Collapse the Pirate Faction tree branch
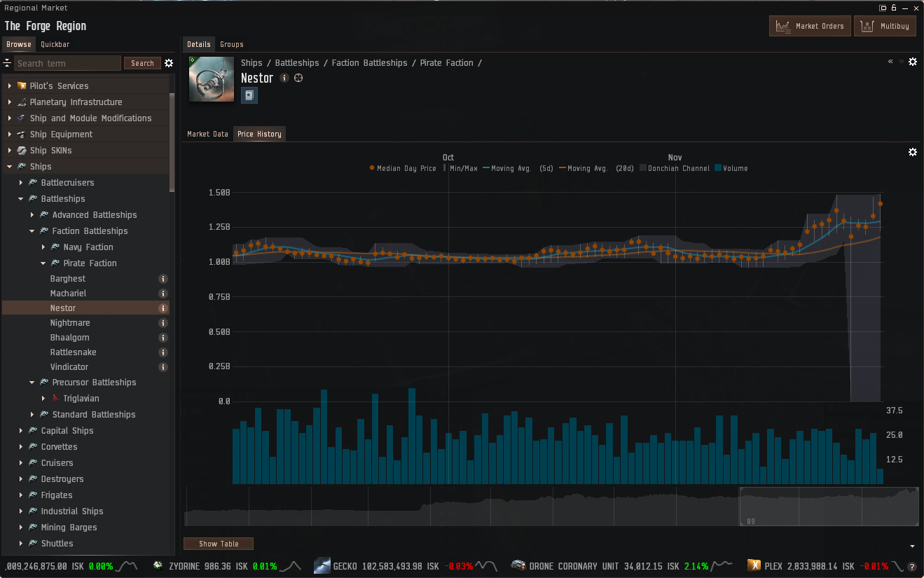 tap(43, 263)
